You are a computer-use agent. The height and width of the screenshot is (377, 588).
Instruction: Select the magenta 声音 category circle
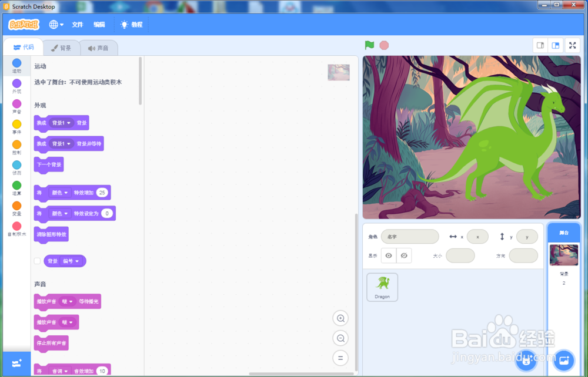point(17,104)
